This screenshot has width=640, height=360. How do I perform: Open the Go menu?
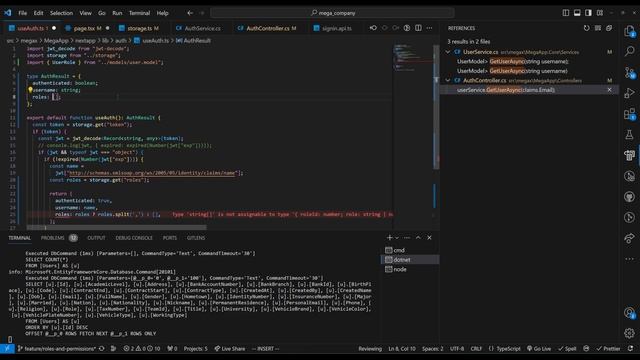click(x=102, y=13)
